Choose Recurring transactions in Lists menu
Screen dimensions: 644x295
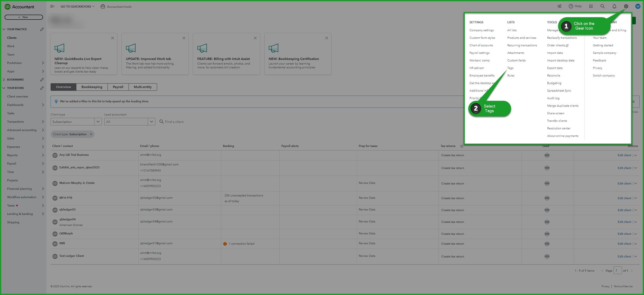[522, 45]
